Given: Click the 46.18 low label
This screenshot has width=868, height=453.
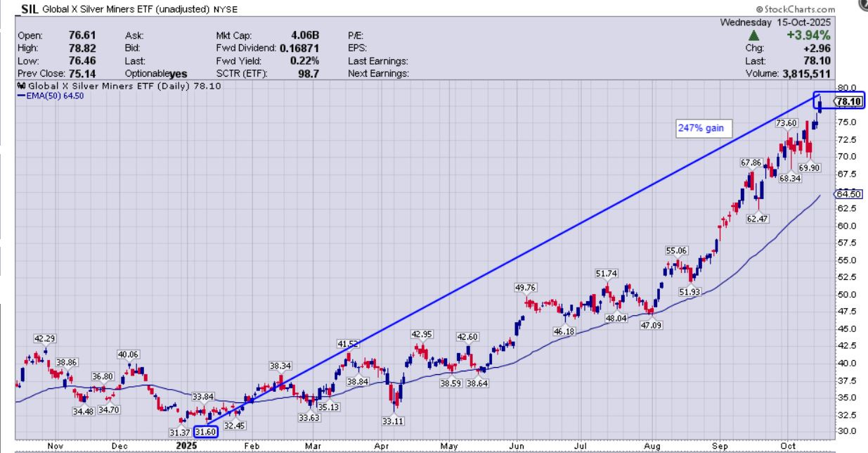Looking at the screenshot, I should click(565, 331).
